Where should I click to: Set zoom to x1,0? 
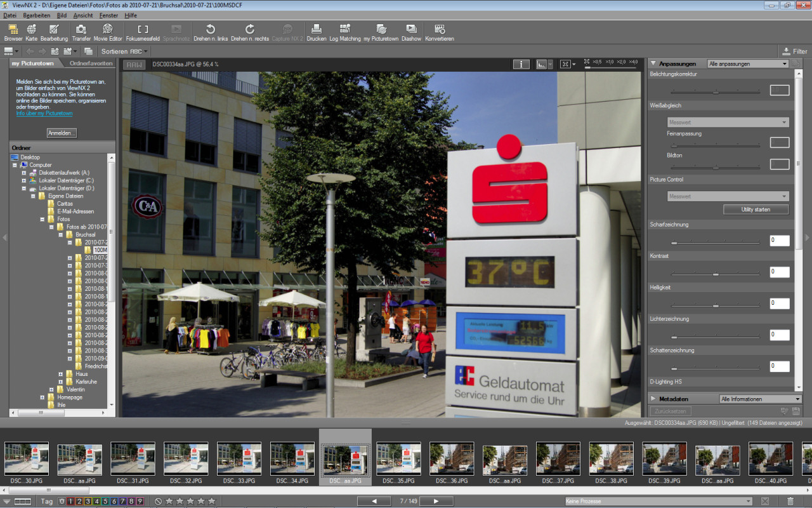610,62
